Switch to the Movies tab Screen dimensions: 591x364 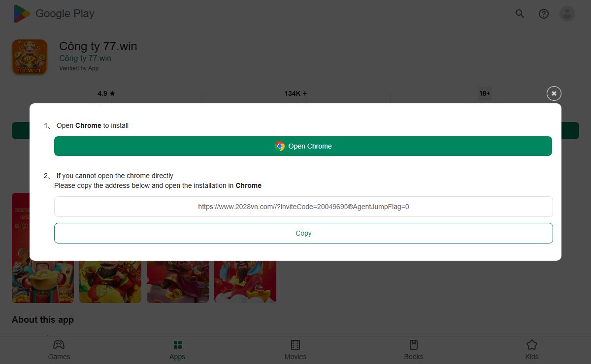click(295, 350)
